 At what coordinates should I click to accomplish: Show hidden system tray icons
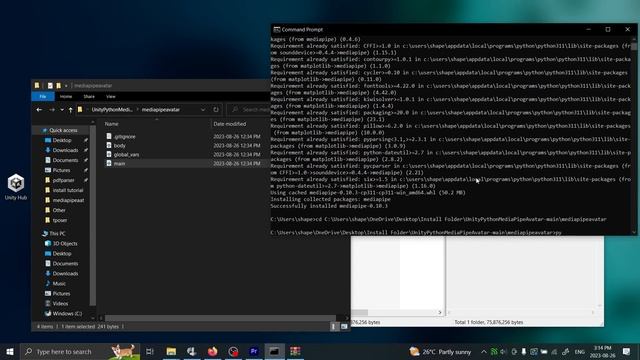click(484, 352)
